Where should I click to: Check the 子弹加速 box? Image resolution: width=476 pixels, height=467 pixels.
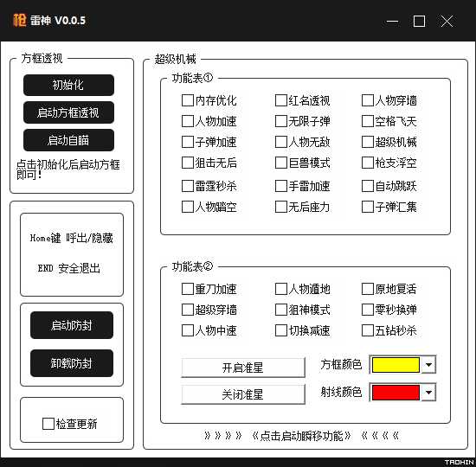[x=188, y=142]
